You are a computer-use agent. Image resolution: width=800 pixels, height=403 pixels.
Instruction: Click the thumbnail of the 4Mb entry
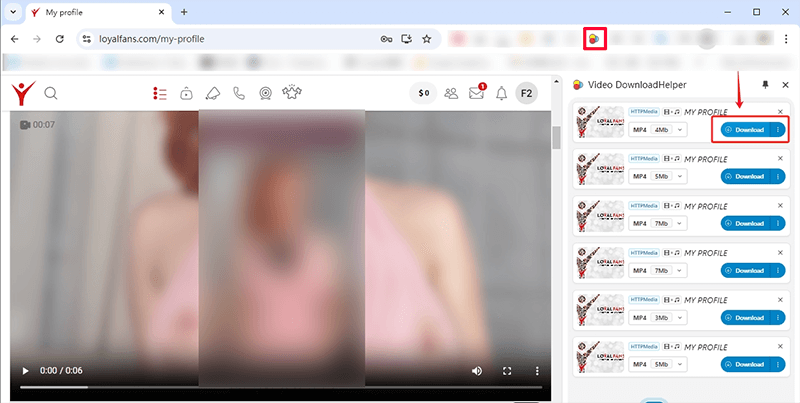point(601,122)
